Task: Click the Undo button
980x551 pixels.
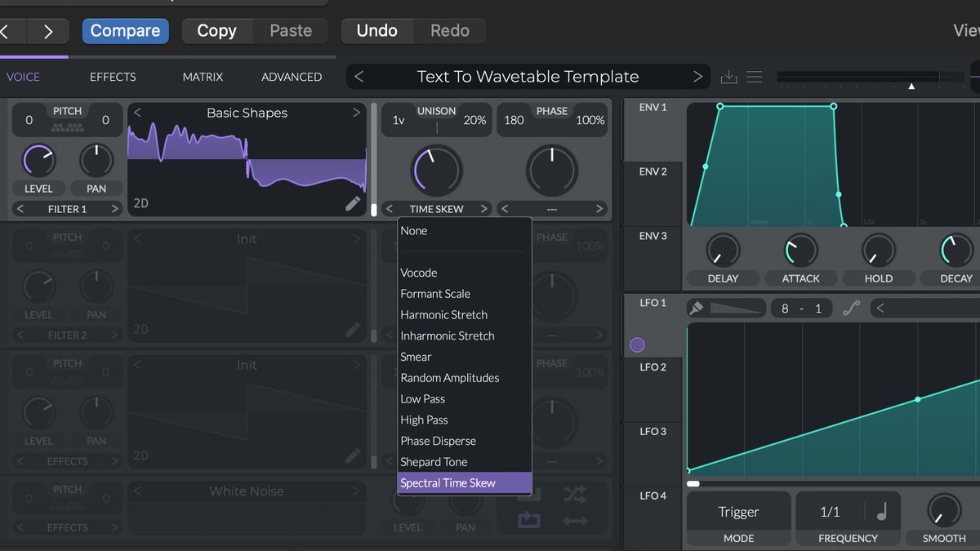Action: (x=377, y=32)
